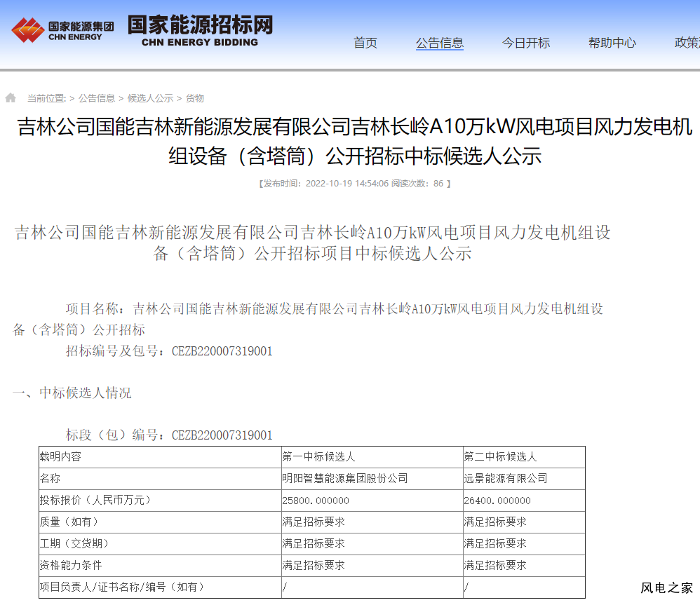Click the 阅读次数: 86 read count text

tap(417, 184)
